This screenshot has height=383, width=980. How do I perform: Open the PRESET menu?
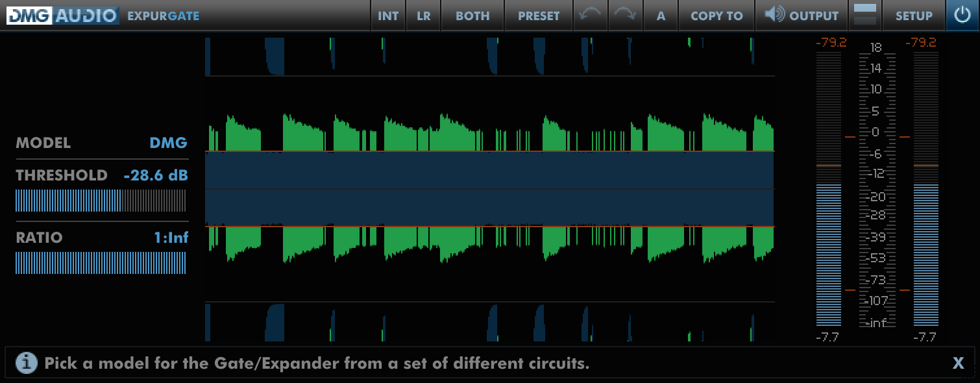[539, 16]
